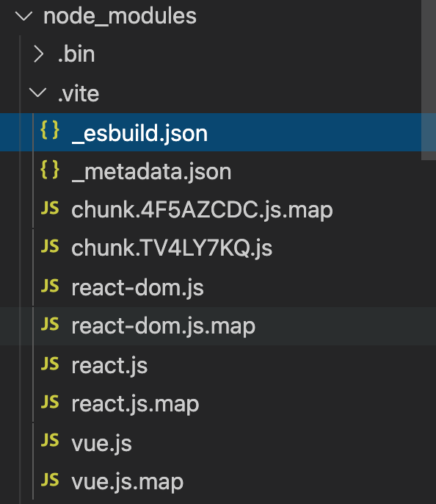Collapse the .vite folder chevron
Screen dimensions: 436x504
pyautogui.click(x=38, y=93)
